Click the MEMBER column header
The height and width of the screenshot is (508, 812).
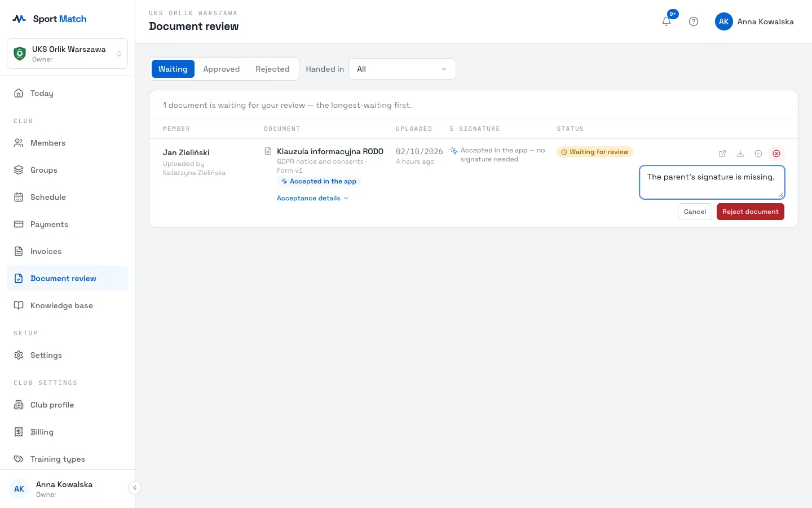(x=176, y=129)
